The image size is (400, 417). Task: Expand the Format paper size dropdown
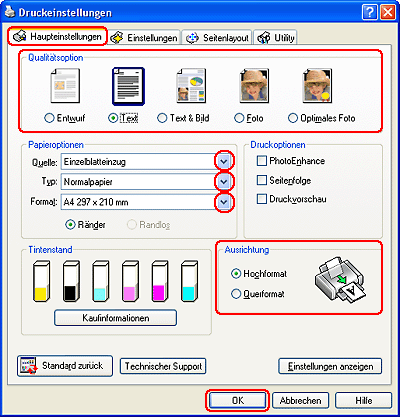[224, 202]
